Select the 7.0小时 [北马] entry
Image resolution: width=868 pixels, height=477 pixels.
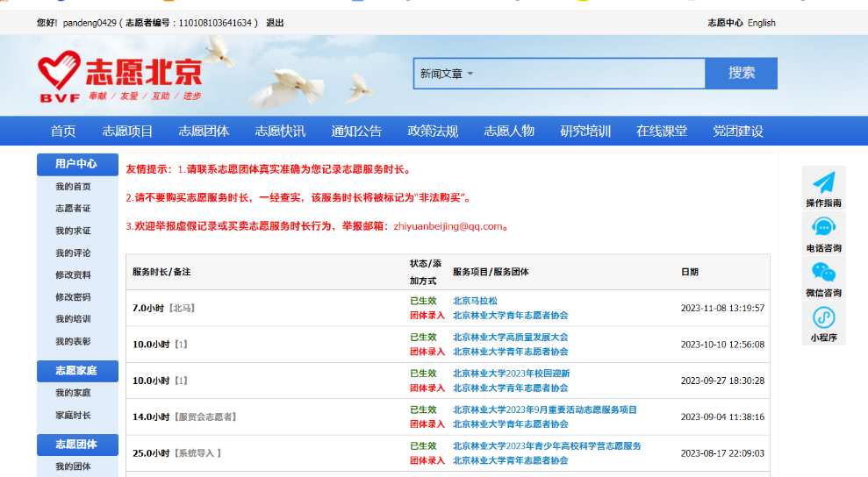163,309
